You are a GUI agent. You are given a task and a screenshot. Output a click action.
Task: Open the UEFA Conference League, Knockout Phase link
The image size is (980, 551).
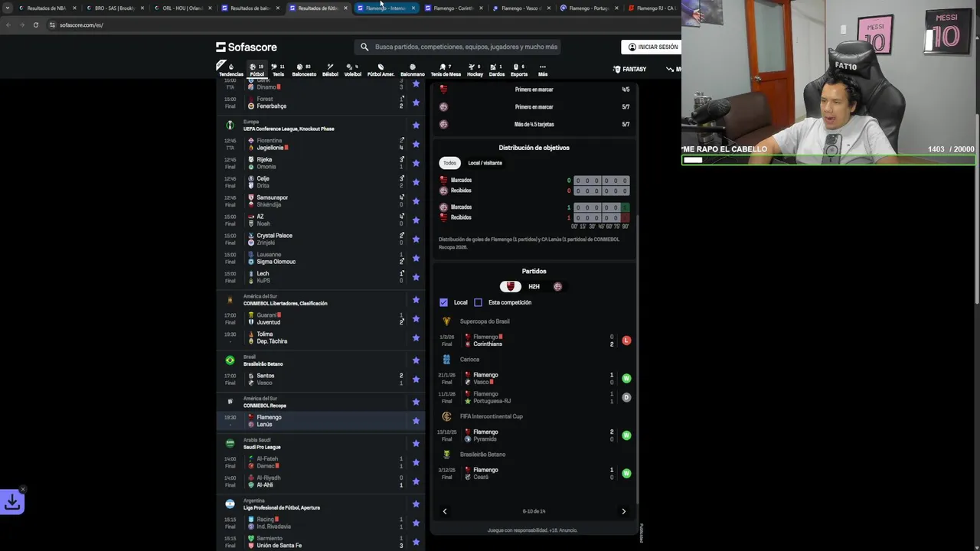click(289, 129)
